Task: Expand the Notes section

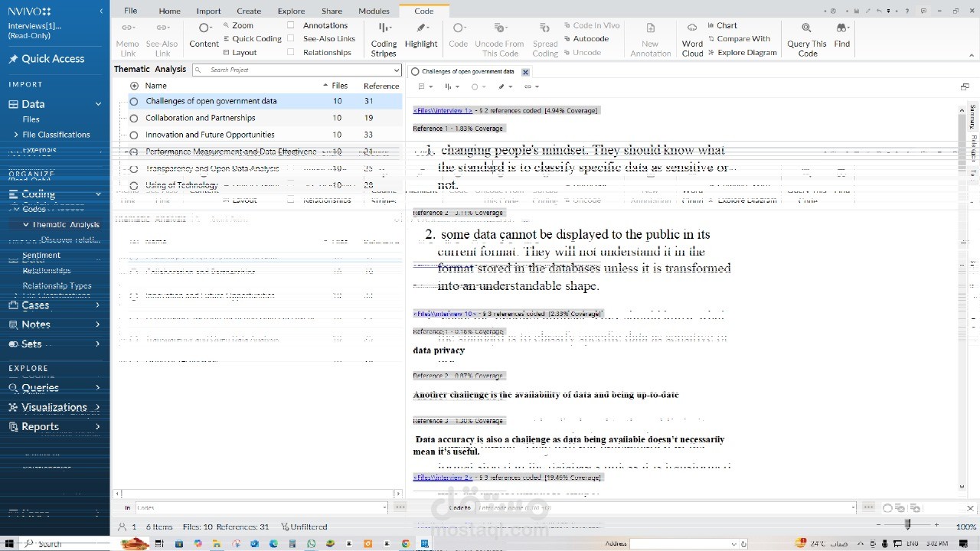Action: click(97, 324)
